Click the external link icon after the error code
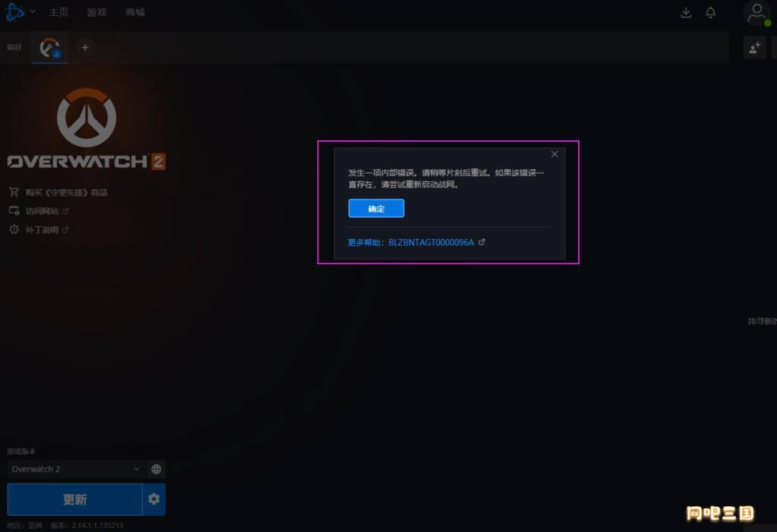Screen dimensions: 777x532 pyautogui.click(x=482, y=242)
